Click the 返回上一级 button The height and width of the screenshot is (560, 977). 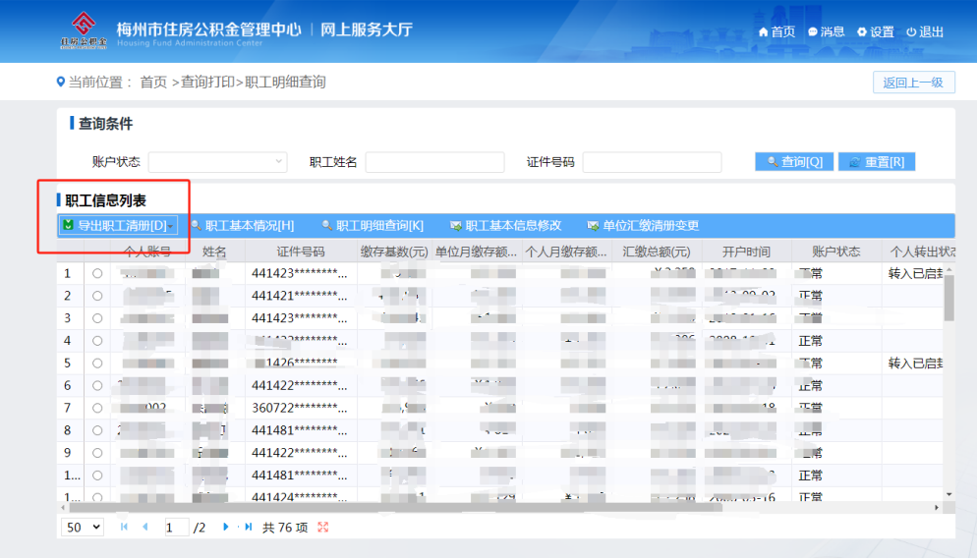pyautogui.click(x=913, y=83)
